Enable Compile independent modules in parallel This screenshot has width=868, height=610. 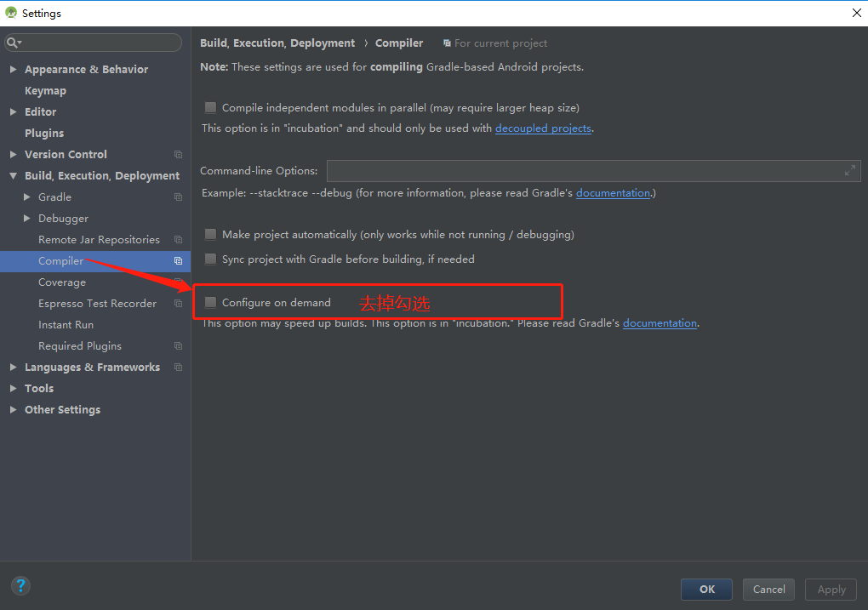(210, 107)
